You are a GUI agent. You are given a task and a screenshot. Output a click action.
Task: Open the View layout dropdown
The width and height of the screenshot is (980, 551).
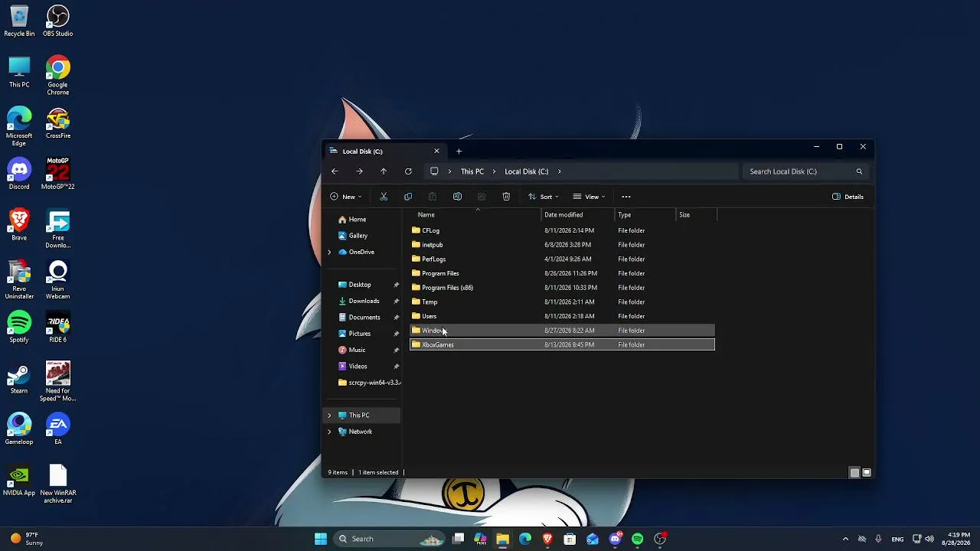(590, 197)
